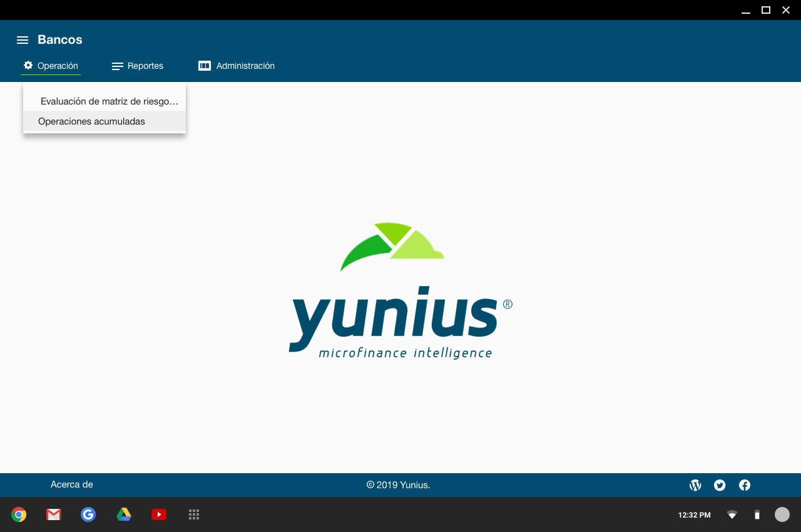
Task: Open the WordPress link in footer
Action: [695, 485]
